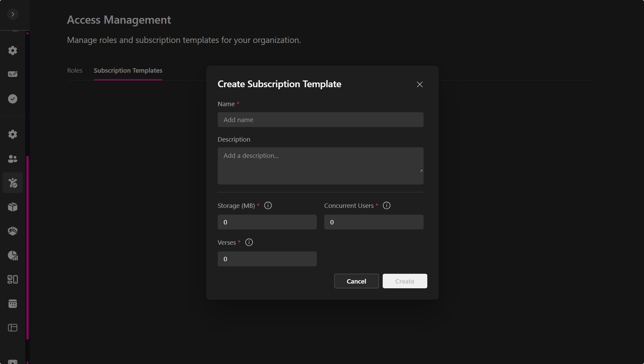Image resolution: width=644 pixels, height=364 pixels.
Task: Expand the sidebar with the chevron arrow
Action: (13, 14)
